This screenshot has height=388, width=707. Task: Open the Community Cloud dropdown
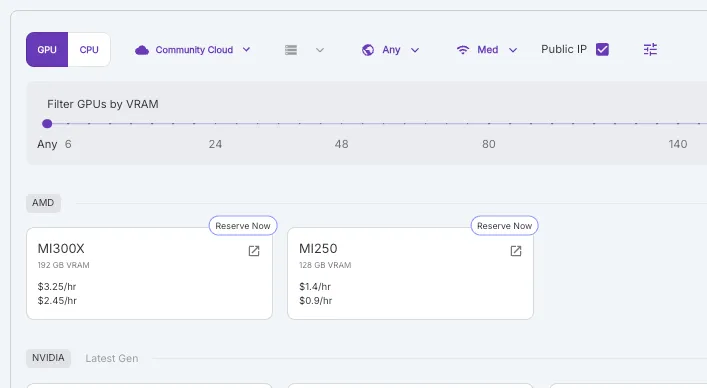pos(193,50)
